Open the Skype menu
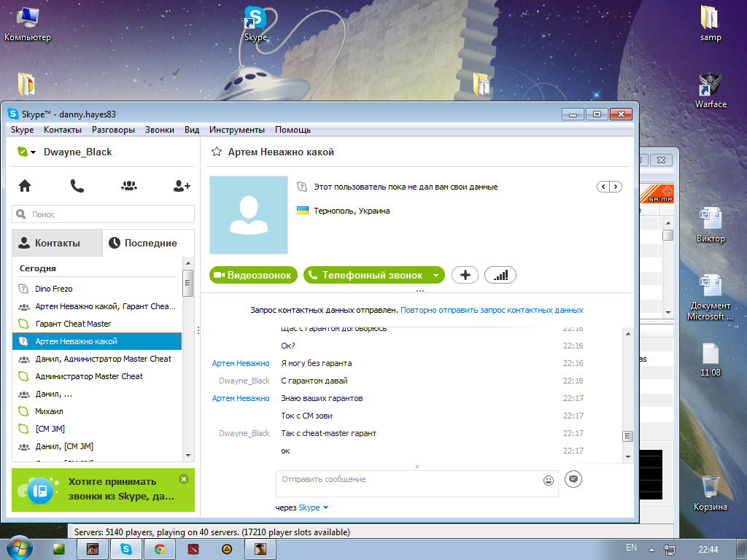The height and width of the screenshot is (560, 747). [x=22, y=130]
